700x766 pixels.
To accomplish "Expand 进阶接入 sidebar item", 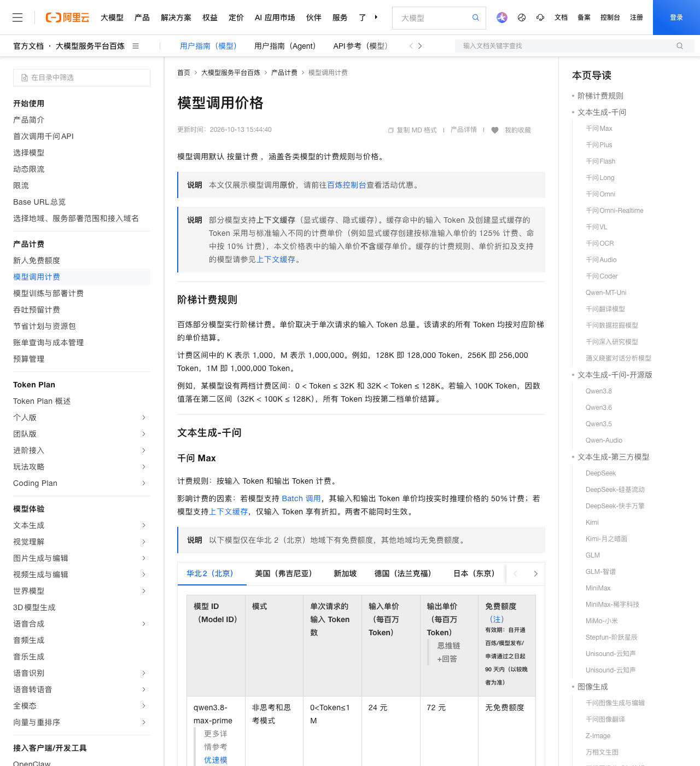I will pyautogui.click(x=144, y=450).
